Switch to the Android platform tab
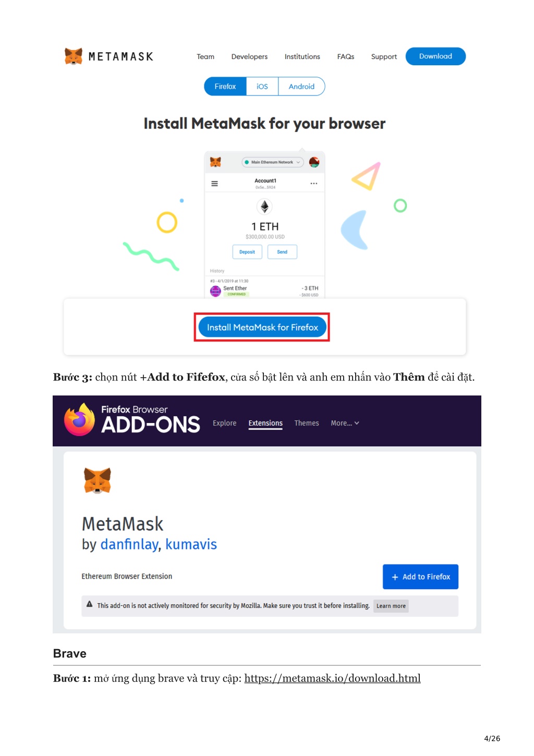 [301, 87]
